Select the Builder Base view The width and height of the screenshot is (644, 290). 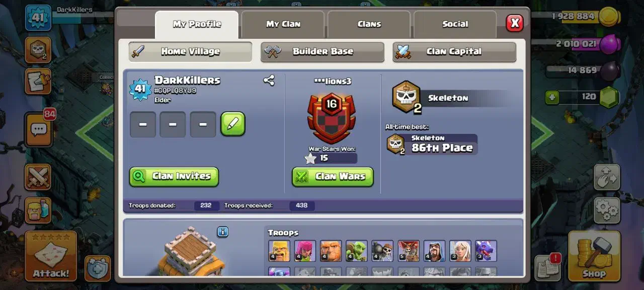click(323, 52)
